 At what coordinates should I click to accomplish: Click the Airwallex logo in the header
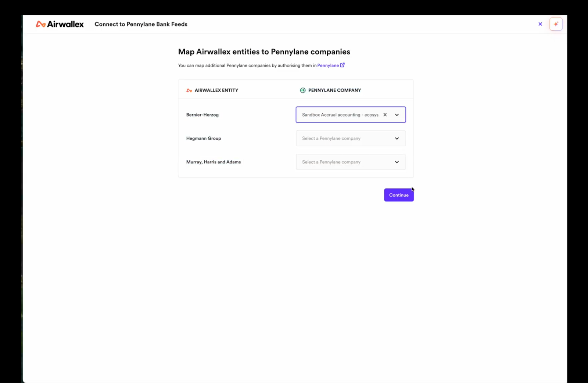tap(60, 24)
